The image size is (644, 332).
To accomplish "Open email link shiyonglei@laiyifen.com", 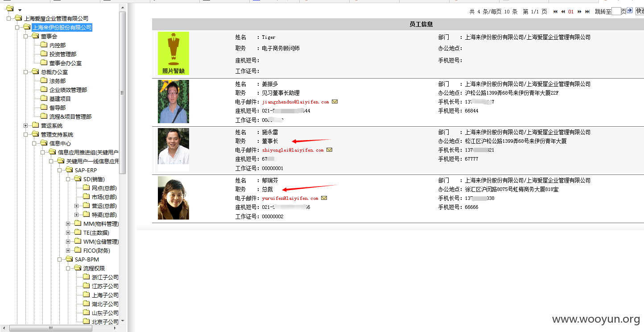I will [293, 150].
